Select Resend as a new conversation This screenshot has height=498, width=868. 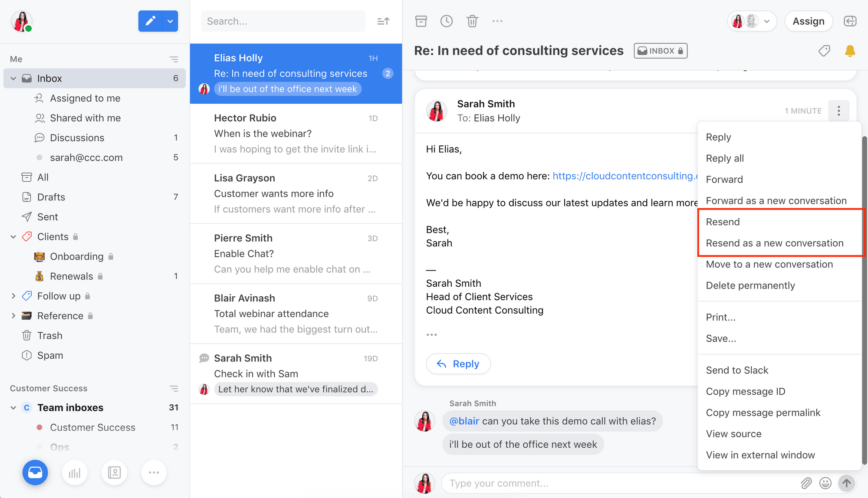(x=779, y=243)
